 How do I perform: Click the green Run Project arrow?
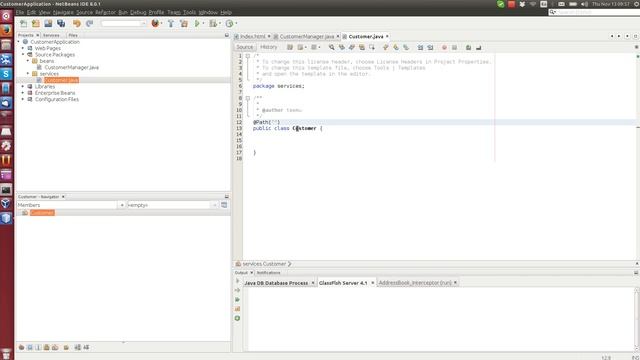(x=197, y=24)
